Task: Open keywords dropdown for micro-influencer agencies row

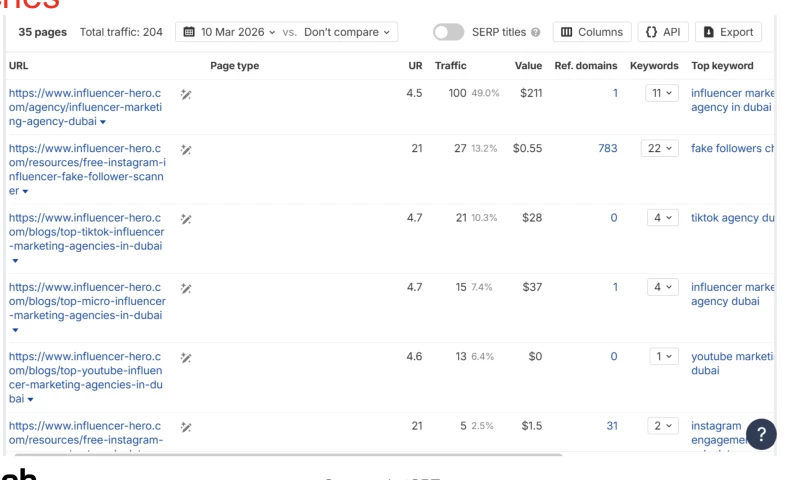Action: 663,287
